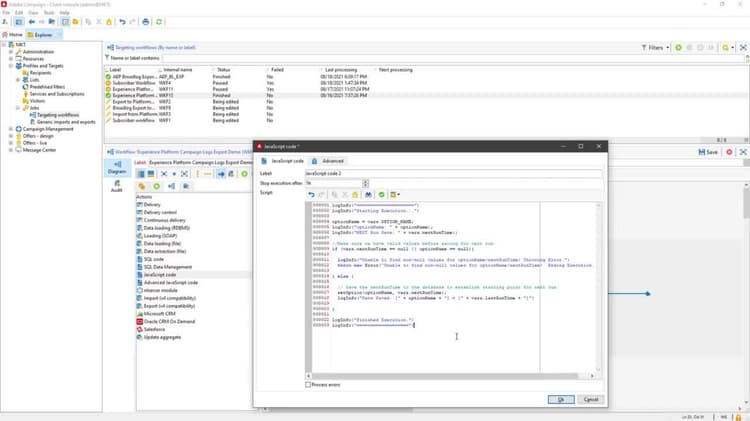This screenshot has width=750, height=421.
Task: Switch to the Advanced tab
Action: tap(331, 160)
